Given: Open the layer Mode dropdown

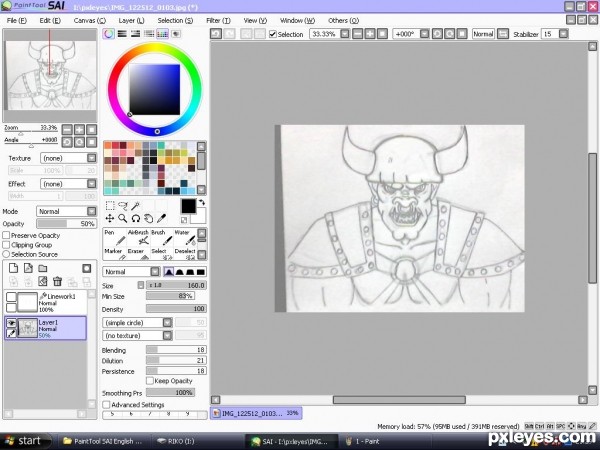Looking at the screenshot, I should click(91, 211).
